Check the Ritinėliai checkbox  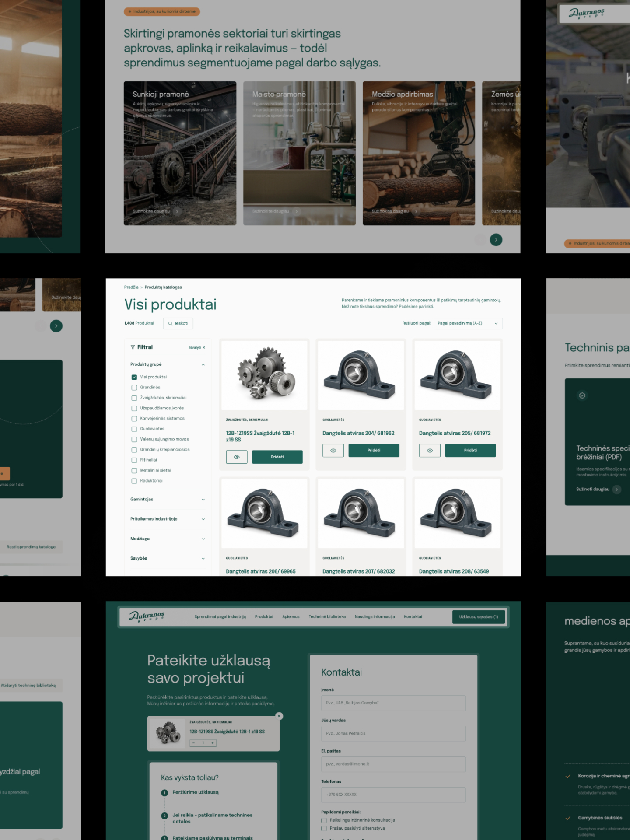click(134, 460)
